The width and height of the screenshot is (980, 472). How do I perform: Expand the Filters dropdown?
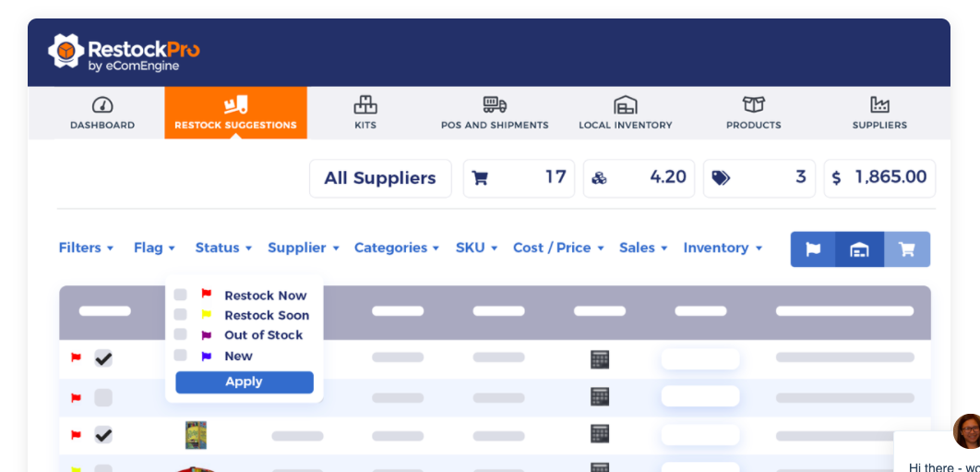click(x=86, y=248)
